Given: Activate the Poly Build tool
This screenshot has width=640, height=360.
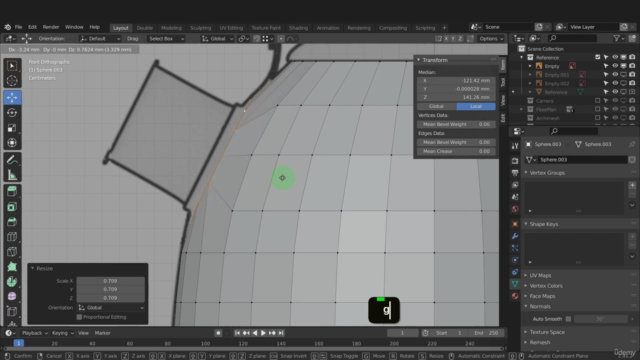Looking at the screenshot, I should (12, 267).
